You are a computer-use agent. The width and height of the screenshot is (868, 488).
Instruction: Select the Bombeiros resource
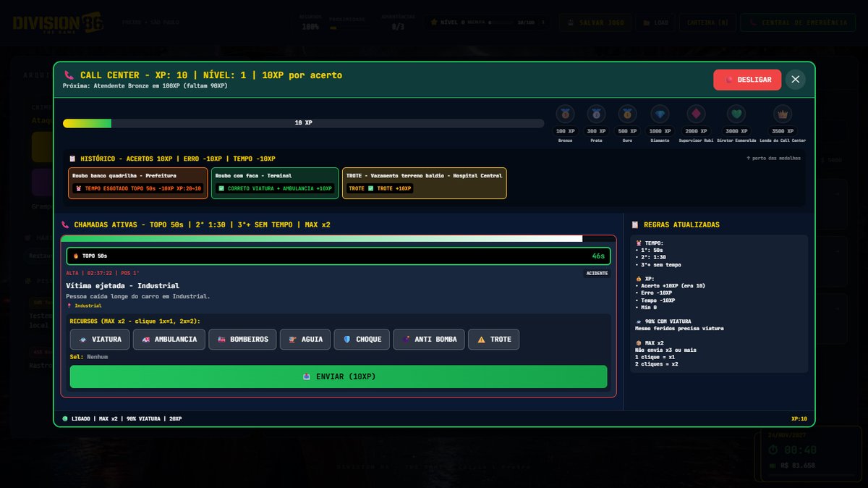click(243, 340)
